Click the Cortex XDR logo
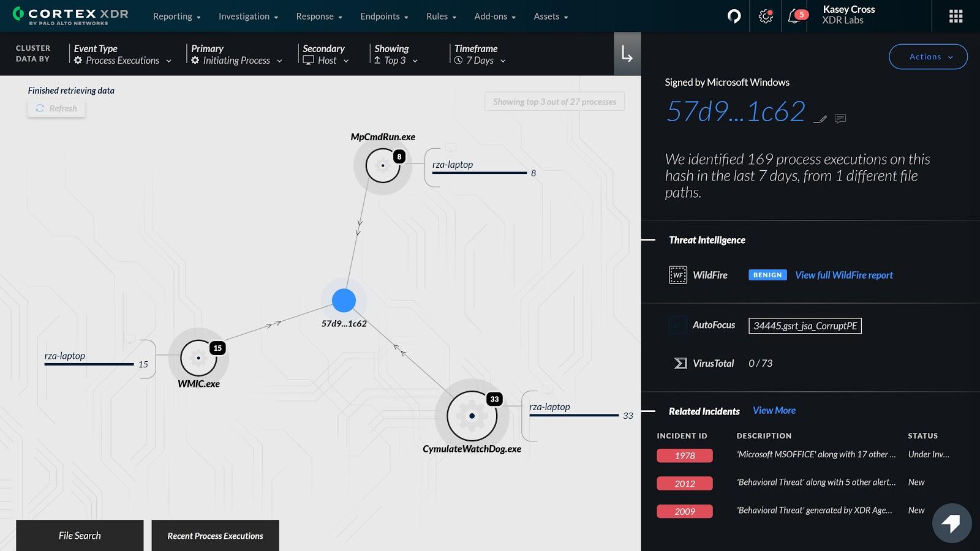980x551 pixels. [70, 16]
